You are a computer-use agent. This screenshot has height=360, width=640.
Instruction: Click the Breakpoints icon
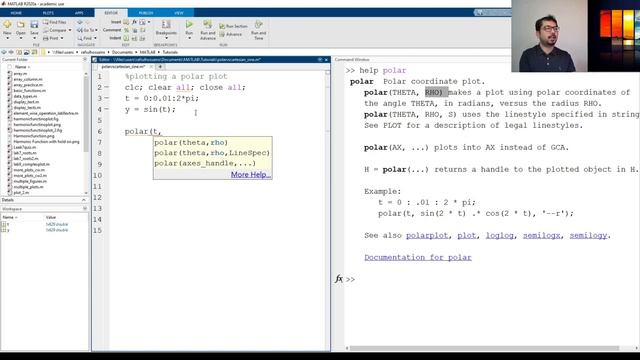(166, 24)
